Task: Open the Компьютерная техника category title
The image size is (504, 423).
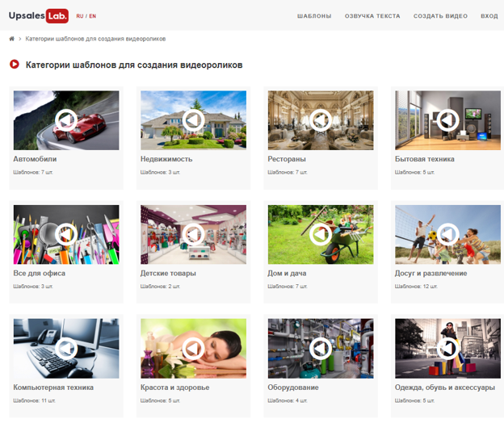Action: click(53, 387)
